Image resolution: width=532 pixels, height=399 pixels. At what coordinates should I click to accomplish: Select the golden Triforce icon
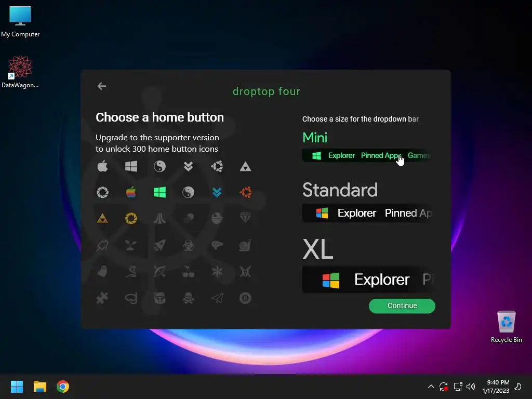click(x=102, y=219)
